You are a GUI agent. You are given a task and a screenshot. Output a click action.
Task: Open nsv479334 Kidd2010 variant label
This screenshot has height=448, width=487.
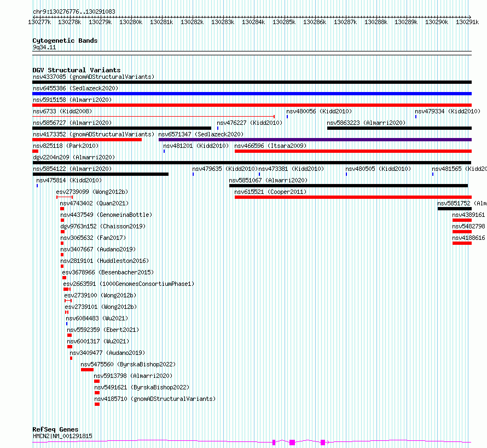pos(448,111)
